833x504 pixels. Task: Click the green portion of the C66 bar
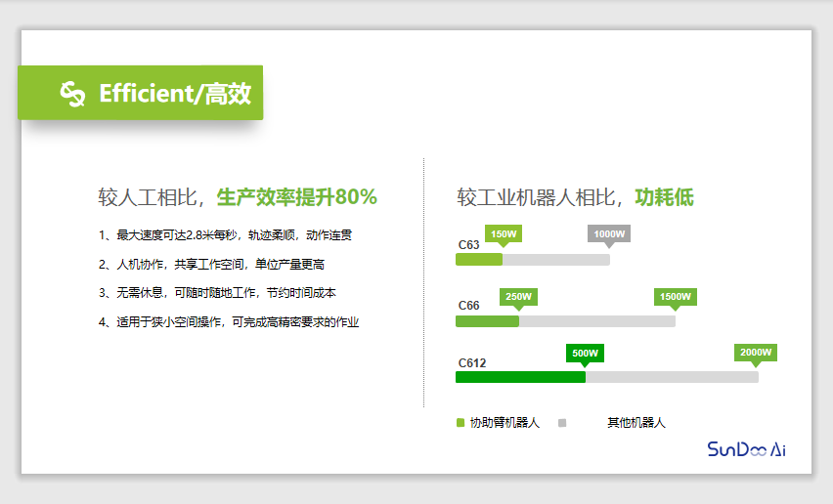(x=487, y=321)
